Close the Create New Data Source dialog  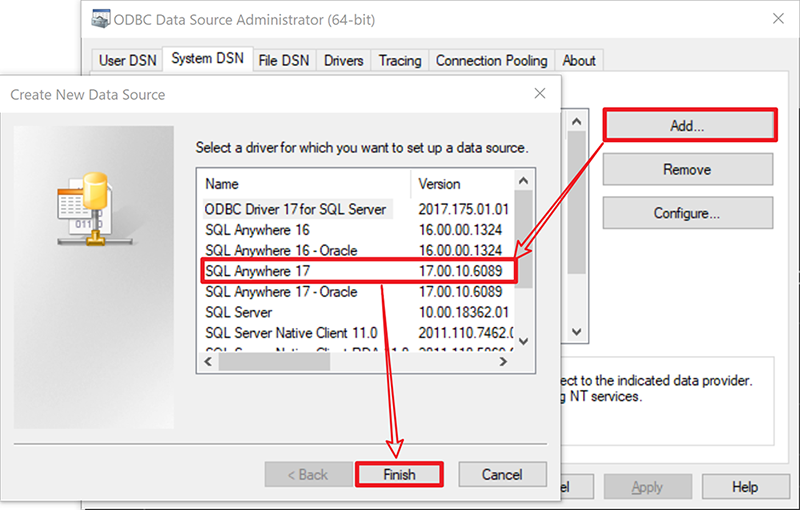540,94
